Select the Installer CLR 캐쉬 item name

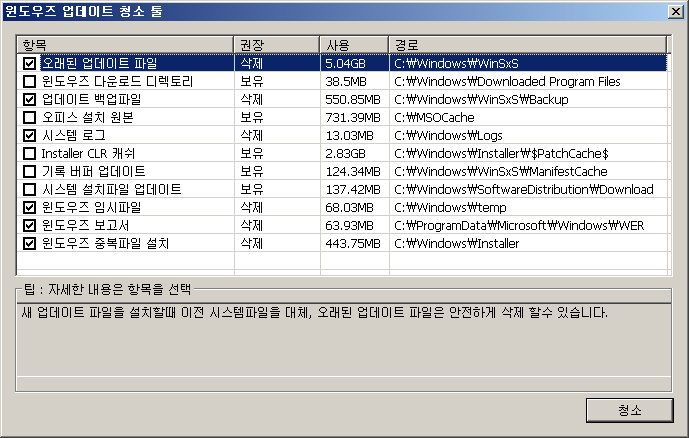point(88,153)
